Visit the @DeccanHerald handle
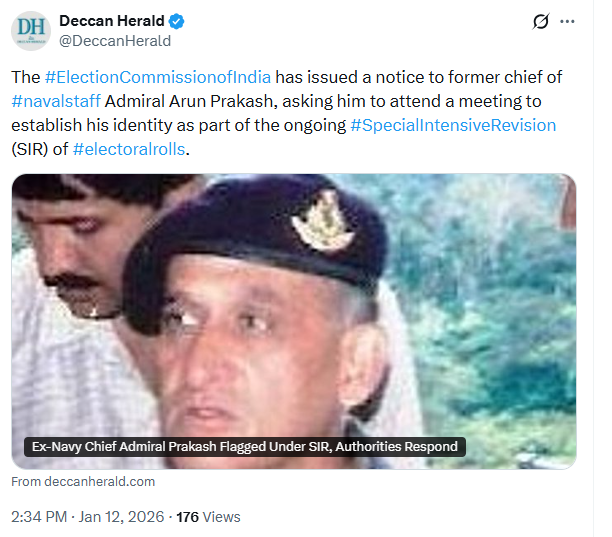The height and width of the screenshot is (537, 612). point(115,41)
